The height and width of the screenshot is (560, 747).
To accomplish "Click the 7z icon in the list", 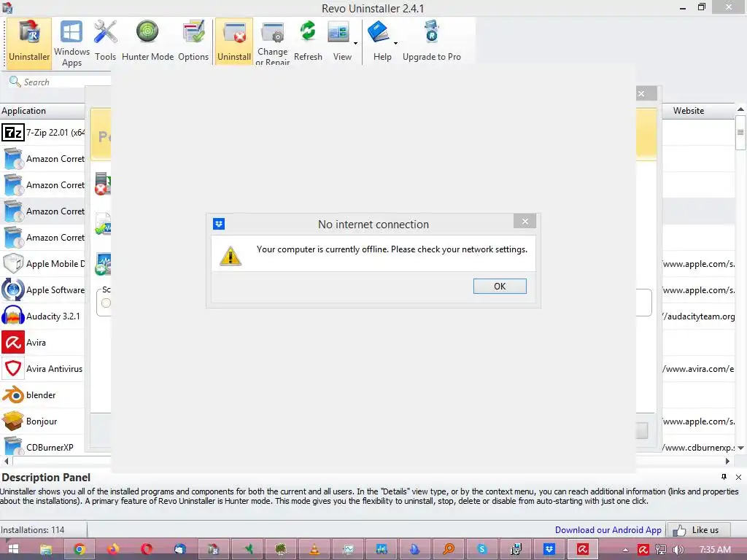I will click(13, 133).
